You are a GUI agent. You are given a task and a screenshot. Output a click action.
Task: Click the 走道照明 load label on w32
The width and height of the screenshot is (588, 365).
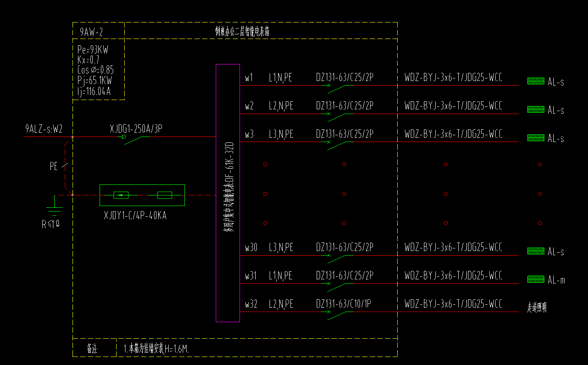[x=537, y=308]
